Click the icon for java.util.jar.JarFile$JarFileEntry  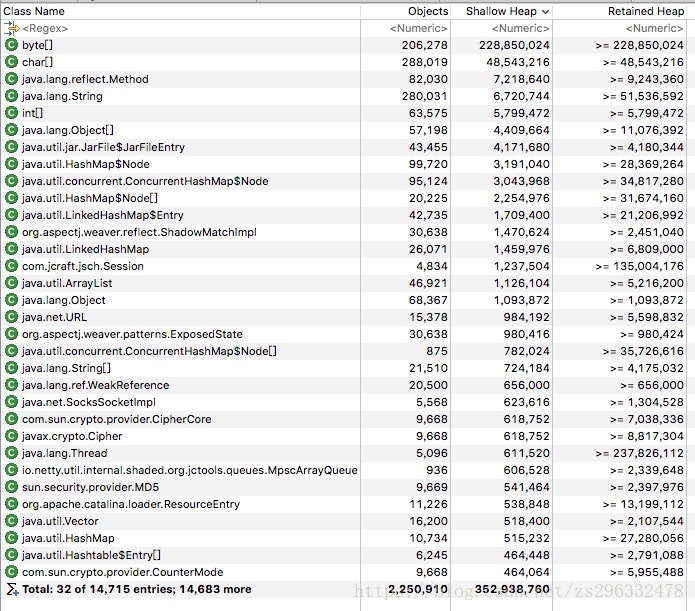pos(11,147)
